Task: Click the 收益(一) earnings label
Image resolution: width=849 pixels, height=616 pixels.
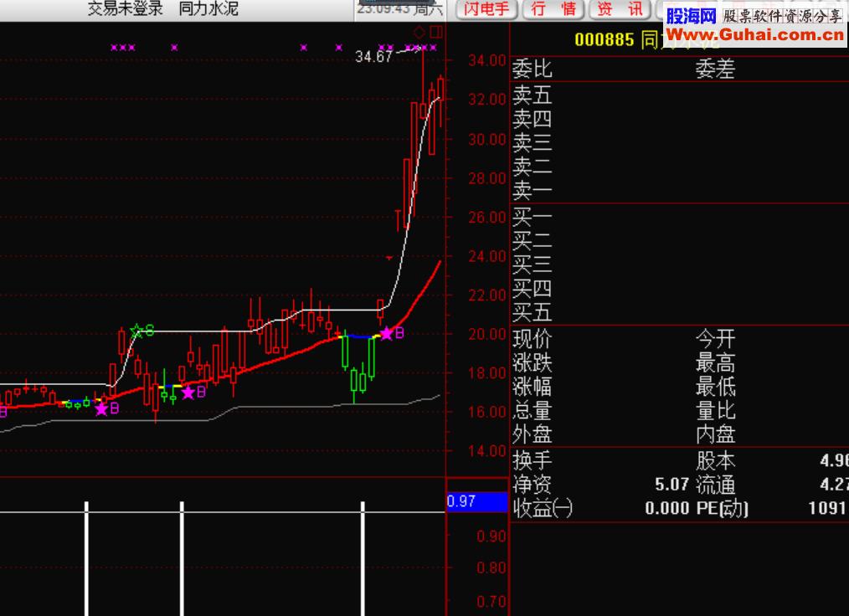Action: (x=543, y=508)
